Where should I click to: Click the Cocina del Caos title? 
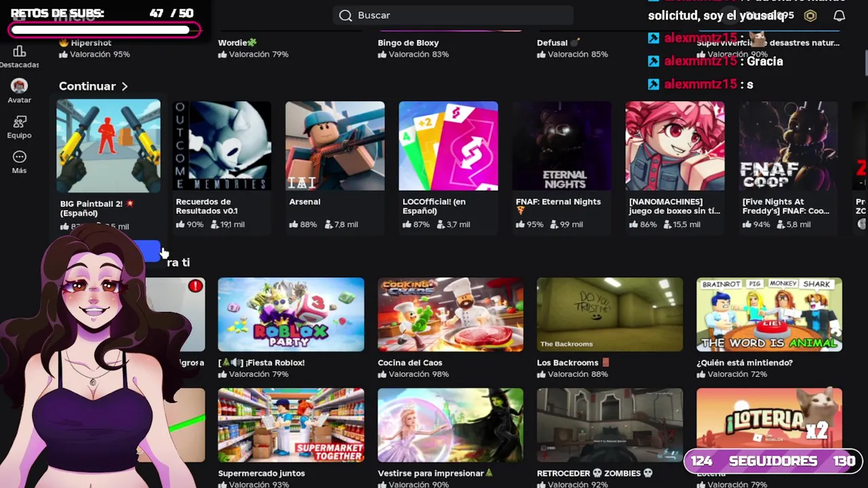(410, 363)
